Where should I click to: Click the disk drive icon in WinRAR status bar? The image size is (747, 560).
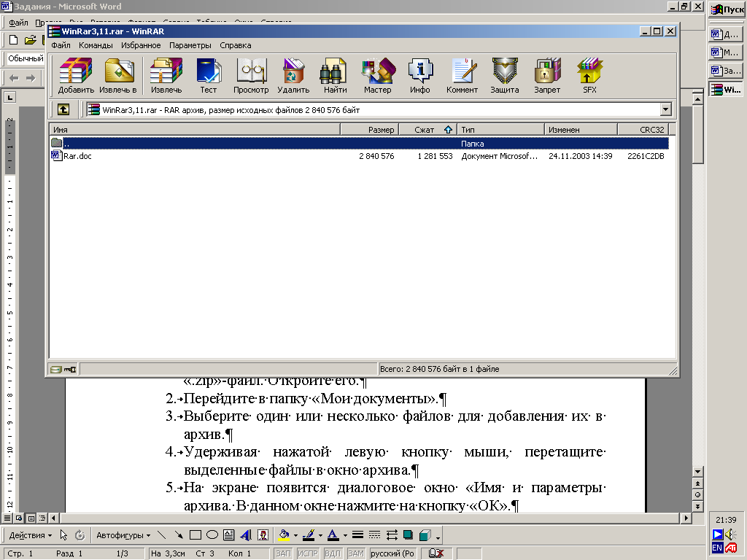coord(56,369)
